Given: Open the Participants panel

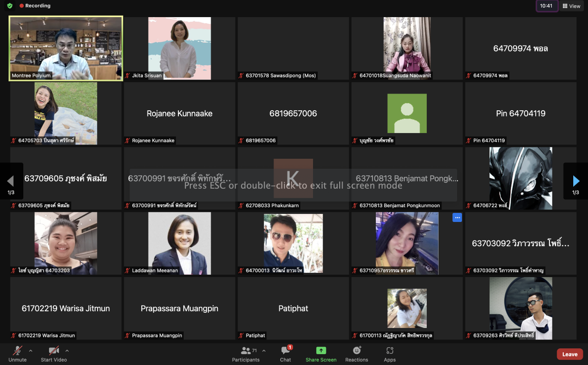Looking at the screenshot, I should [246, 354].
